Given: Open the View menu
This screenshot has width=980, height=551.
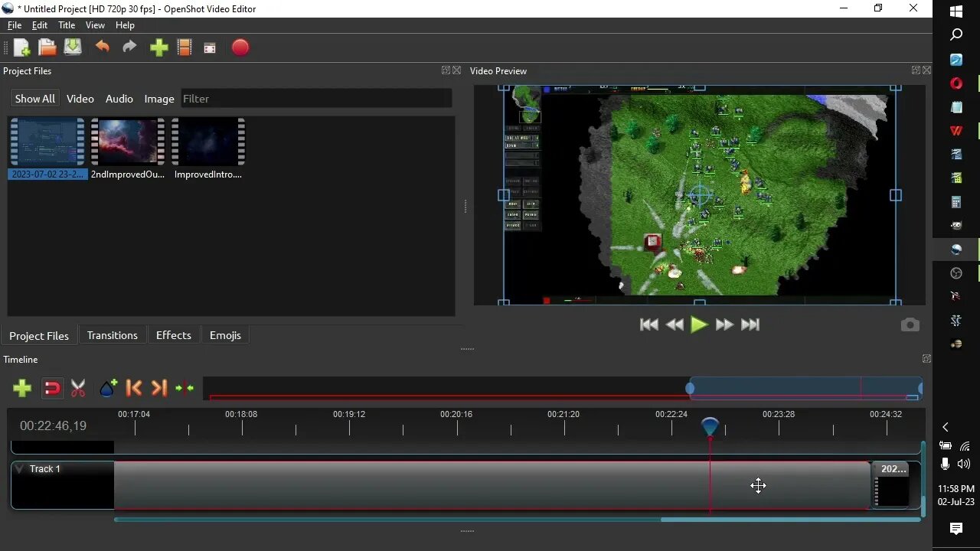Looking at the screenshot, I should point(95,25).
